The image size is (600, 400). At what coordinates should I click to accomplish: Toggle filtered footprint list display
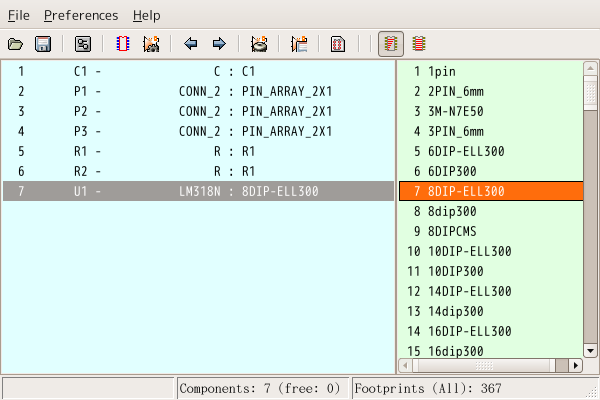point(391,44)
